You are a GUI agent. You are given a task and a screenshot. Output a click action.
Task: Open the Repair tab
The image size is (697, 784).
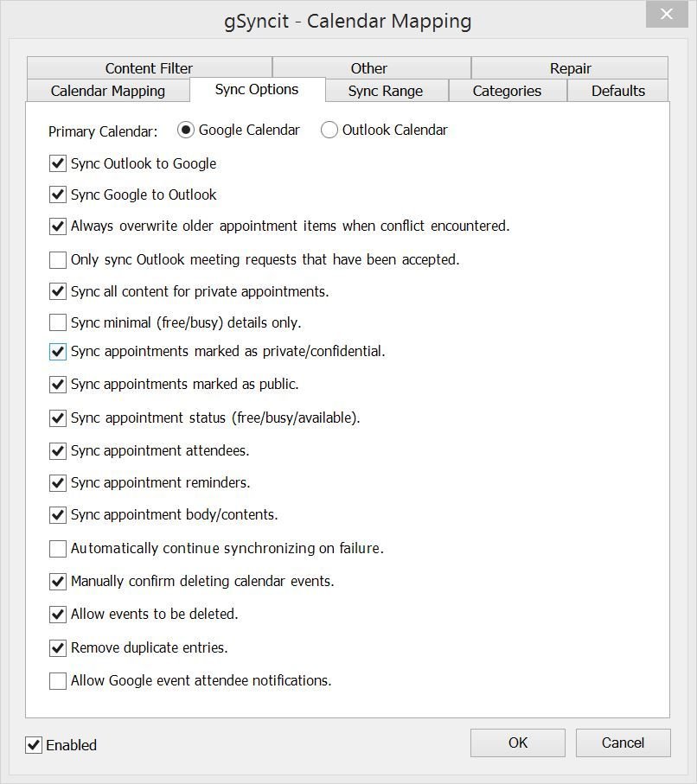coord(569,67)
